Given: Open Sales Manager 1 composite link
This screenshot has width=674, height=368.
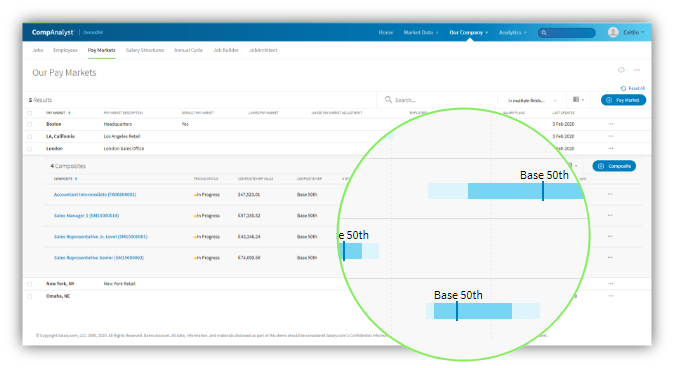Looking at the screenshot, I should 86,216.
